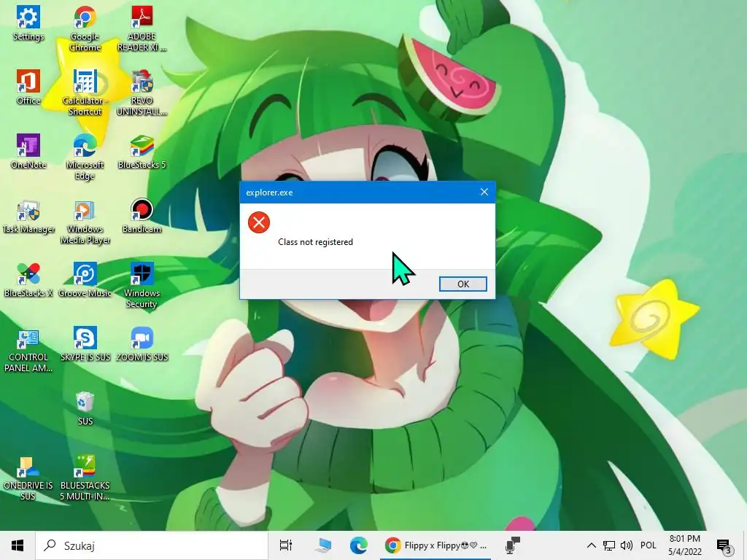Open the OneNote desktop shortcut
Image resolution: width=747 pixels, height=560 pixels.
click(x=28, y=152)
